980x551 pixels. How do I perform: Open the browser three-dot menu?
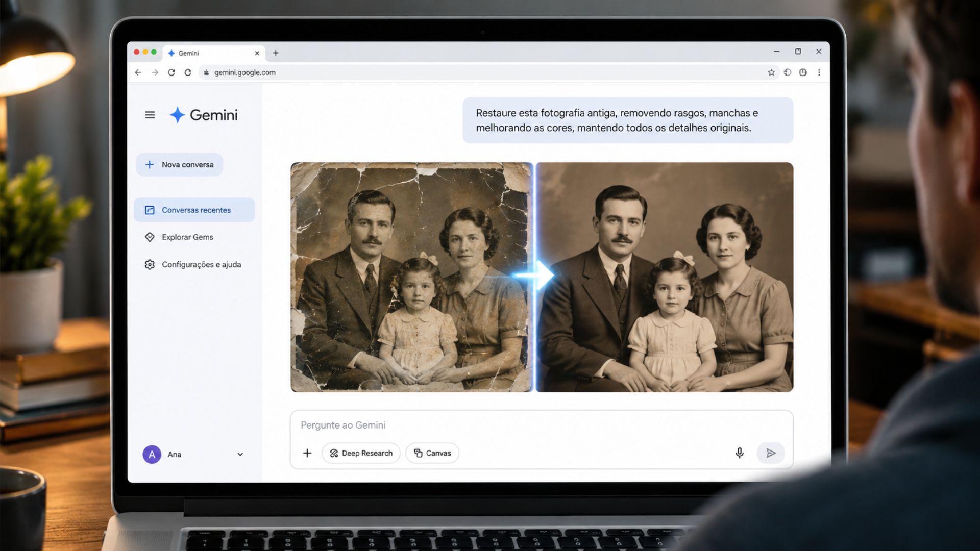coord(819,72)
